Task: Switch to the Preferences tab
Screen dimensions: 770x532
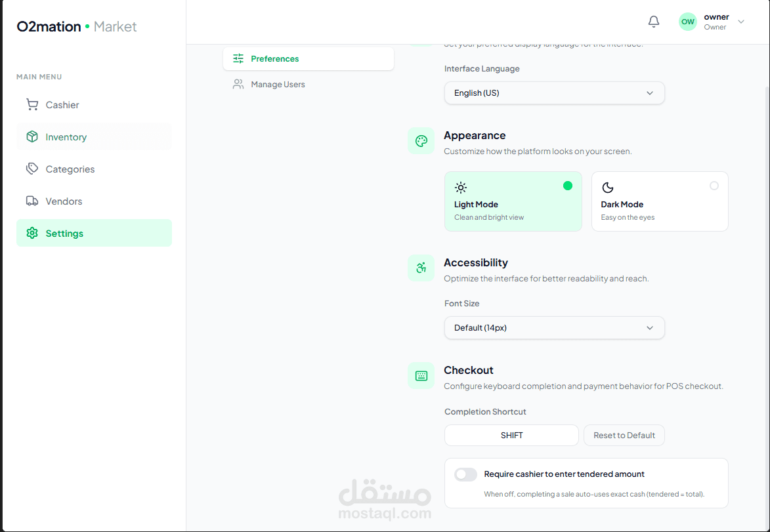Action: (x=308, y=59)
